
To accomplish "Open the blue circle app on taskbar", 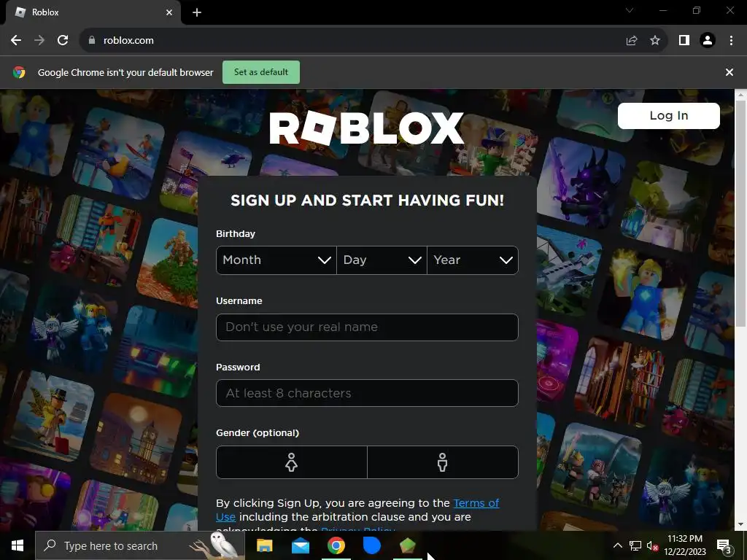I will (371, 545).
